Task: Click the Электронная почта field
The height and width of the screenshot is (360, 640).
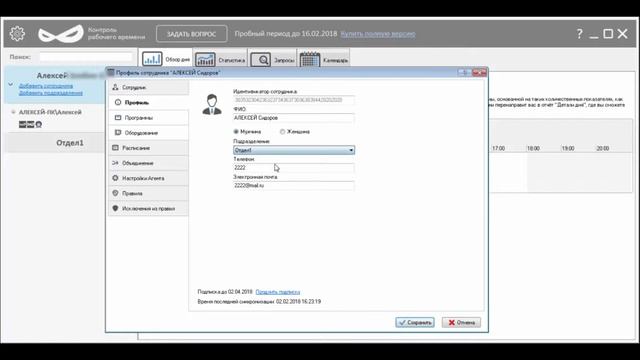Action: point(294,186)
